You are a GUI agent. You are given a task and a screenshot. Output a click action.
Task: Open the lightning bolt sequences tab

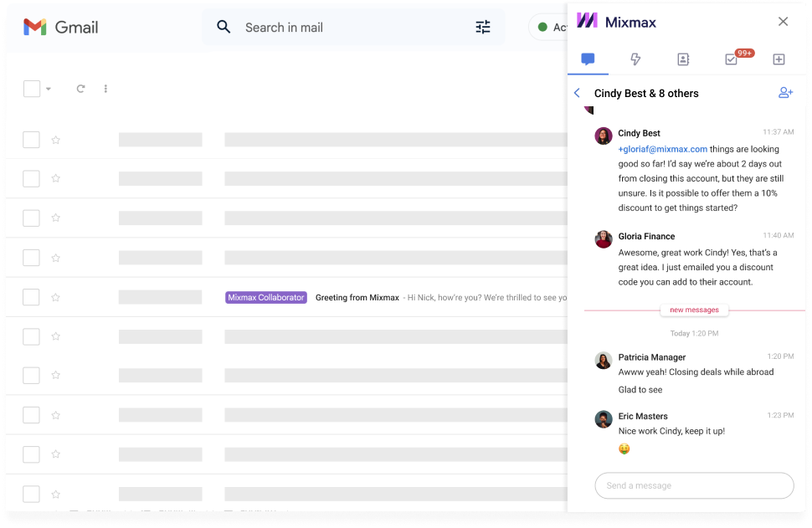pos(635,59)
